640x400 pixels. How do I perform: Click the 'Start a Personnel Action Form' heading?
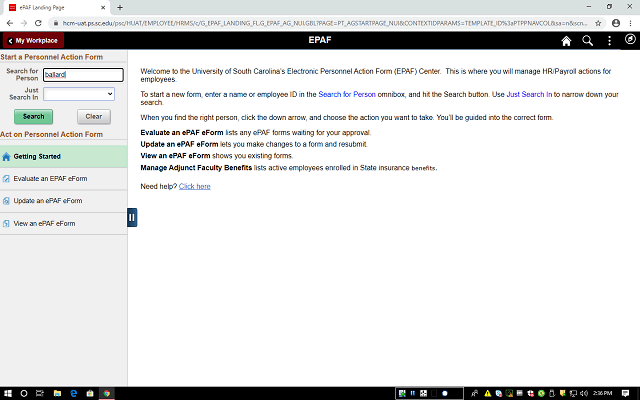(x=51, y=57)
